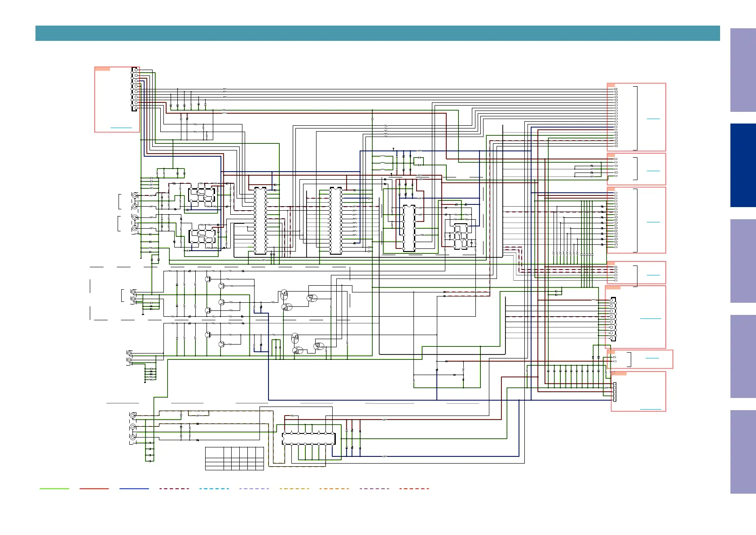Click the dark maroon dashed legend line
Image resolution: width=756 pixels, height=535 pixels.
click(x=174, y=489)
